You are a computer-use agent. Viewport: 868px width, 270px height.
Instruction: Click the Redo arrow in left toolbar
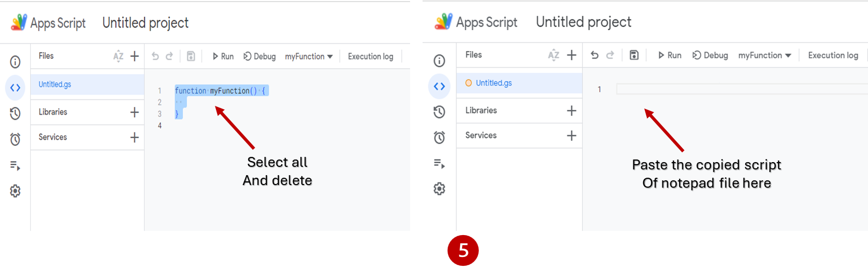tap(169, 56)
